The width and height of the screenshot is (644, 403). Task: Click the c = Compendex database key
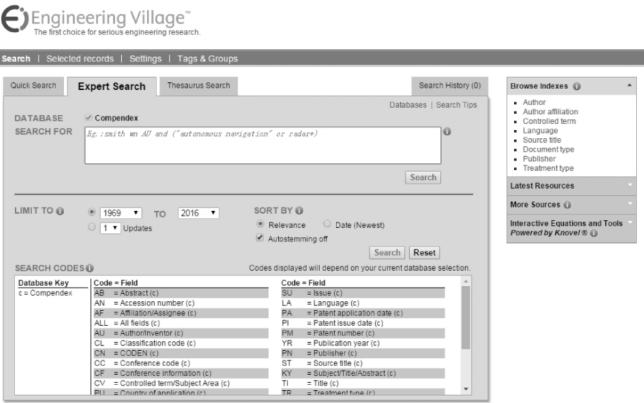(45, 293)
